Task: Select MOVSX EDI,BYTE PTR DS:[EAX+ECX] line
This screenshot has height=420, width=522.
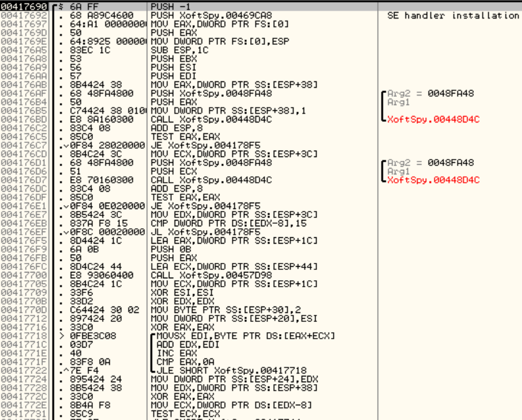Action: [246, 335]
